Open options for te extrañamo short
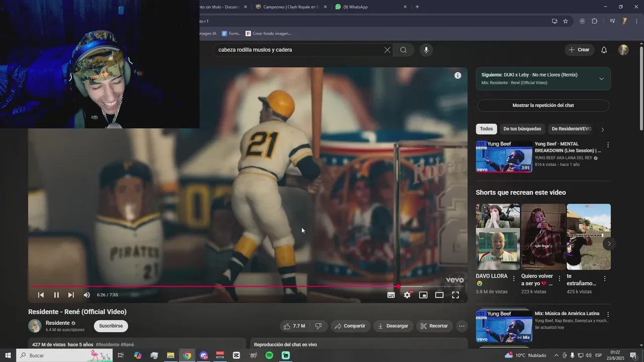This screenshot has width=644, height=362. point(604,279)
